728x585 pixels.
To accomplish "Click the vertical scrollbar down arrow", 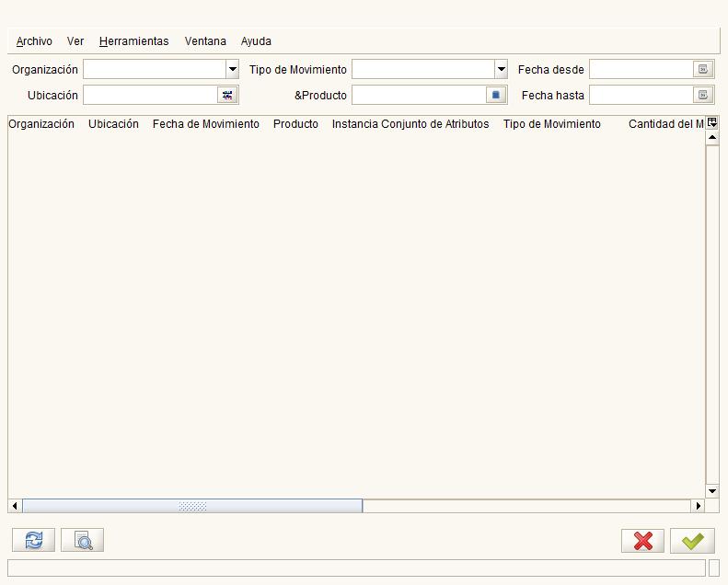I will (712, 491).
